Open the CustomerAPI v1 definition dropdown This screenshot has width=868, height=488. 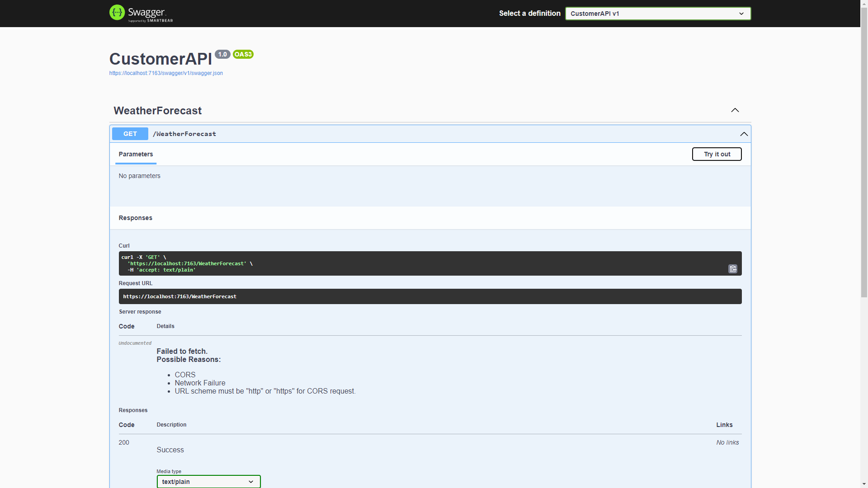[x=658, y=14]
